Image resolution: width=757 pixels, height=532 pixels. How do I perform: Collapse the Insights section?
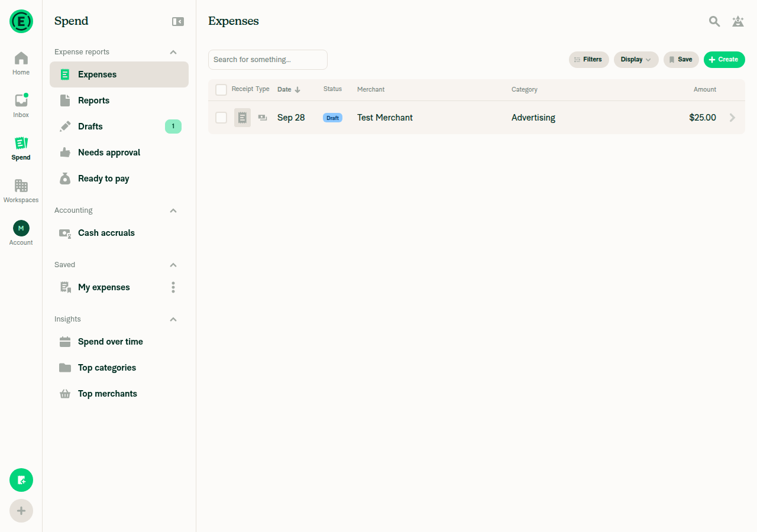(173, 319)
